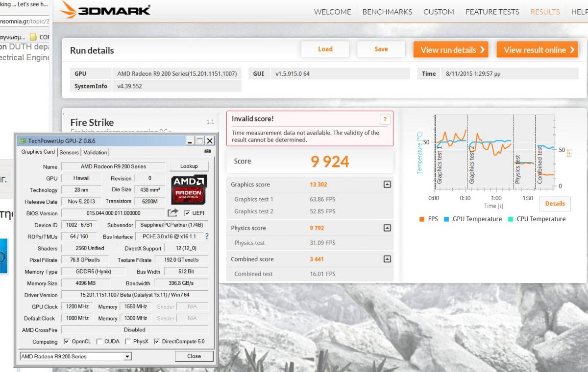Click the GPU-Z title bar app icon
The width and height of the screenshot is (588, 372).
pyautogui.click(x=23, y=140)
